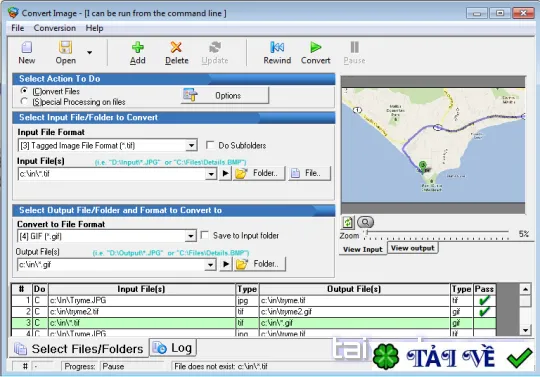Click the Input File(s) path field
The image size is (540, 377).
[x=112, y=174]
